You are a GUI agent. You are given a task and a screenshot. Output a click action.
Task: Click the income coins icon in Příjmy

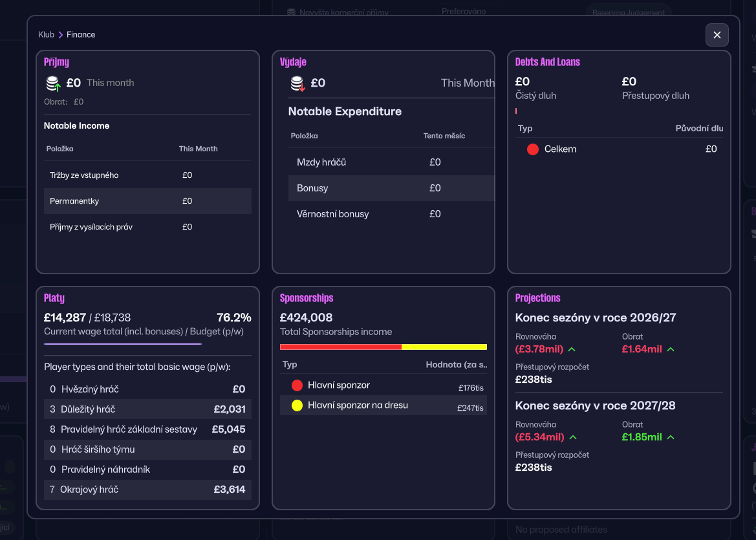coord(53,83)
